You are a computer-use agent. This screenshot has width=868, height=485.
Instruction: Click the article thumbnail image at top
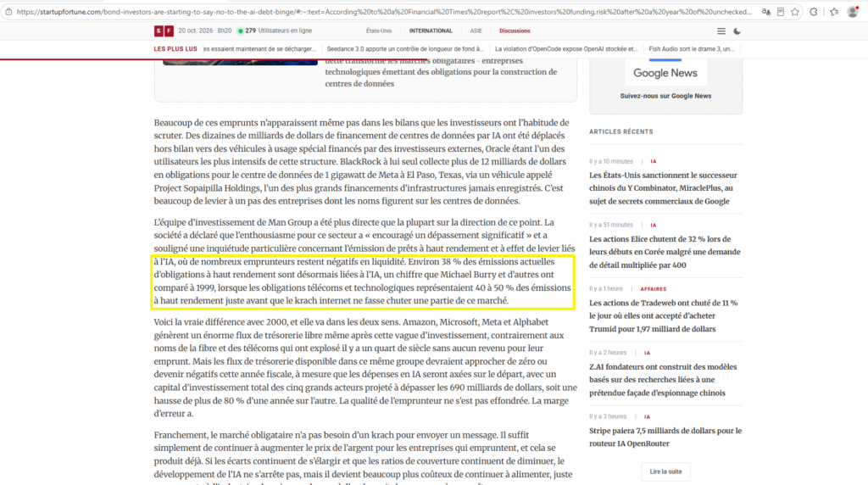[x=240, y=61]
